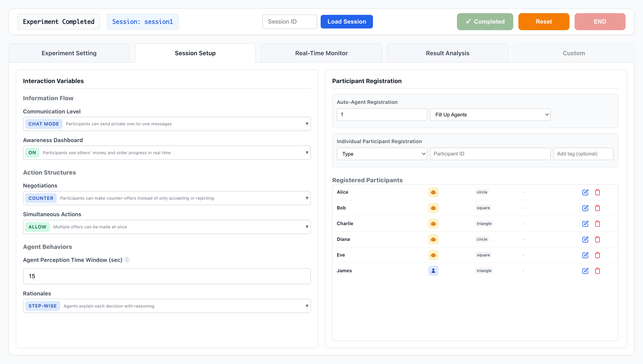Edit Eve's registration with pencil icon
Screen dimensions: 643x364
[585, 255]
